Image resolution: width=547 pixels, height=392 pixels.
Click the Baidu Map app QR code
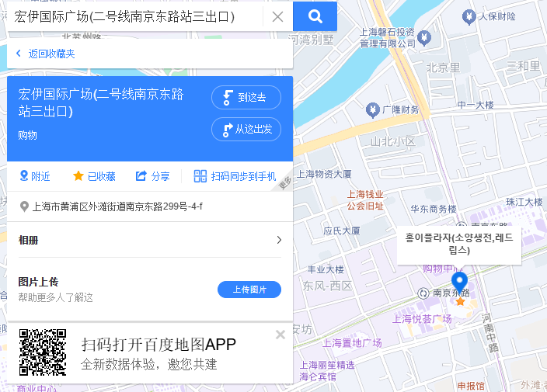click(43, 352)
